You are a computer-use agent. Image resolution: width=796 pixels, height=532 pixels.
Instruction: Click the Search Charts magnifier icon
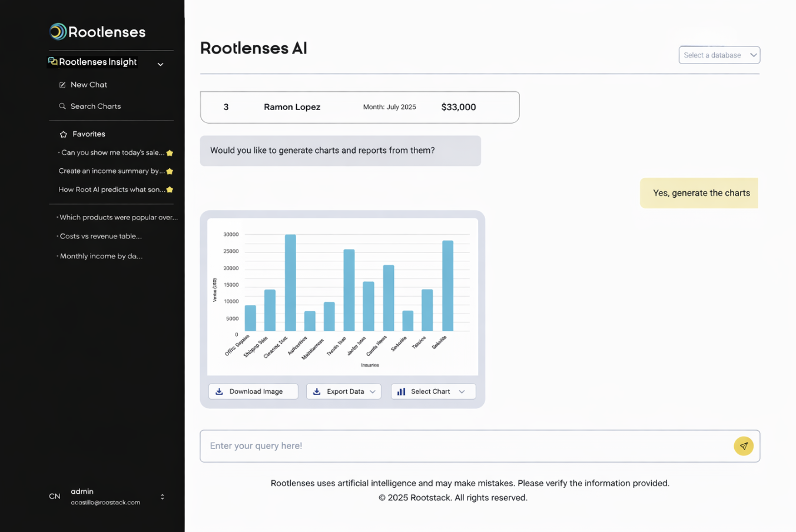tap(62, 107)
